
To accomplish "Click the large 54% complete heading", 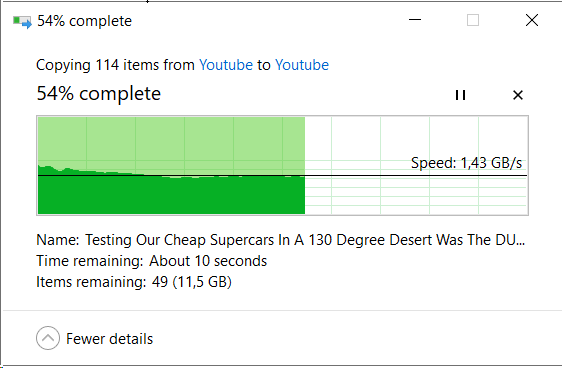I will tap(99, 94).
